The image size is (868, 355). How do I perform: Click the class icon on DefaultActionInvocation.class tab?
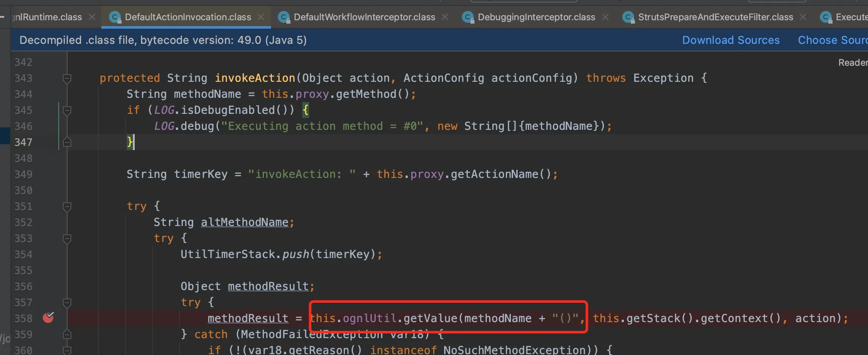point(115,17)
